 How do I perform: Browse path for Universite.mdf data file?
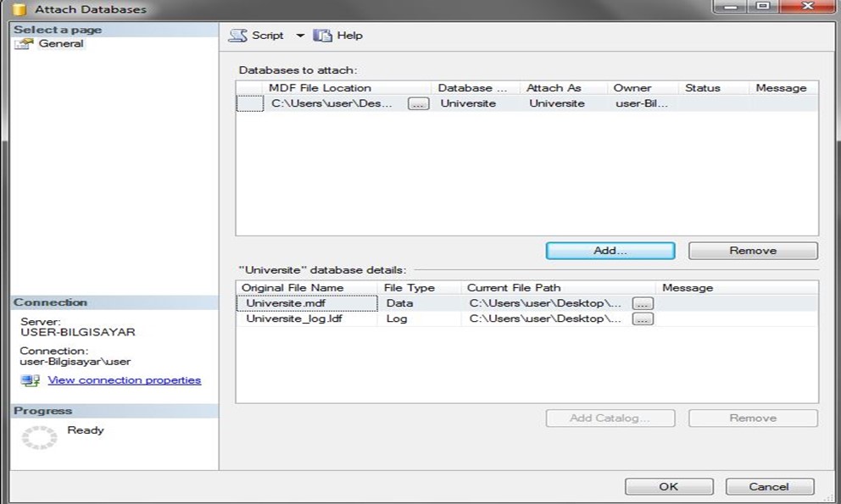[643, 303]
